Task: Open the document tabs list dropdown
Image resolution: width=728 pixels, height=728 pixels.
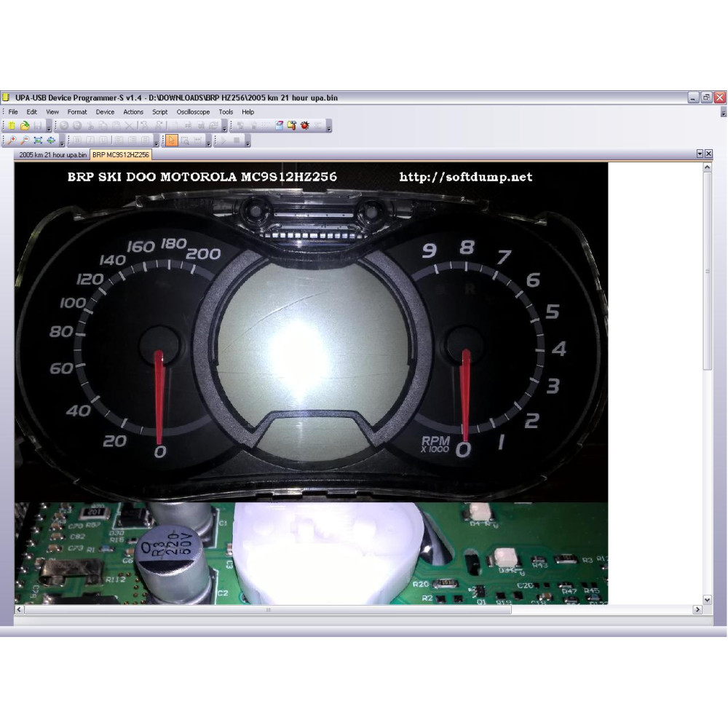Action: [700, 154]
